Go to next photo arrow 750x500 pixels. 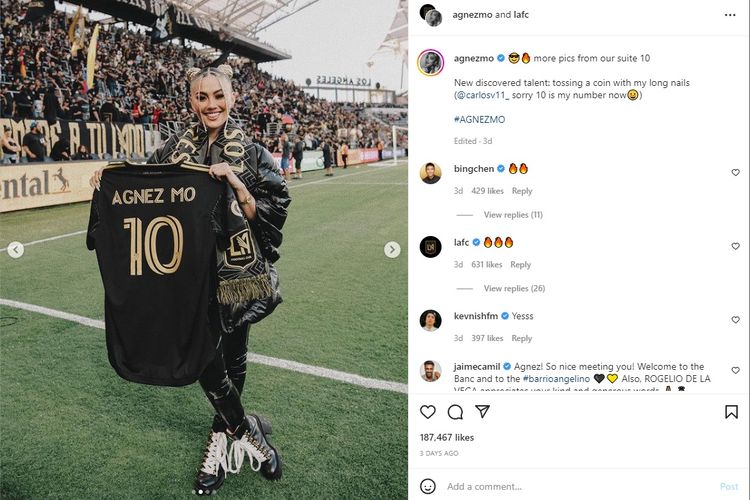392,249
